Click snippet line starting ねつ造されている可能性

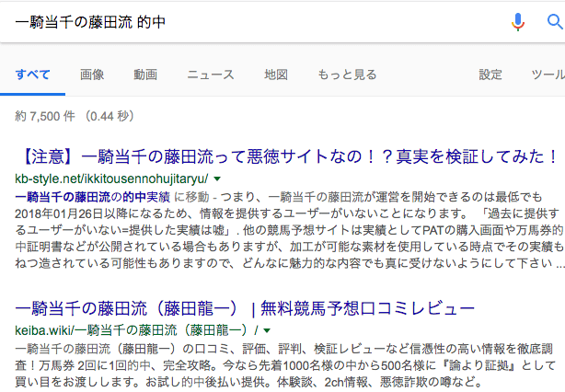point(289,263)
